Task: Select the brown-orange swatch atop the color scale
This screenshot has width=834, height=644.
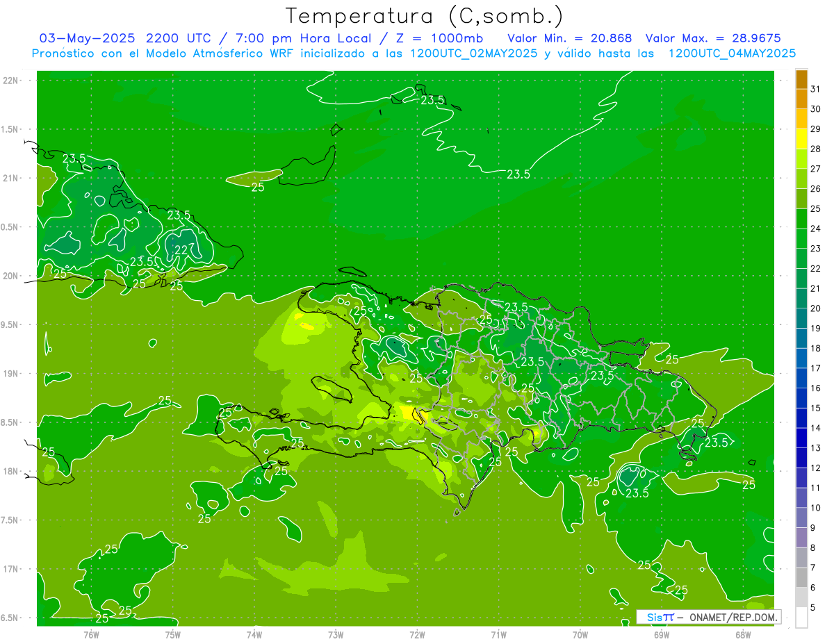Action: [801, 79]
